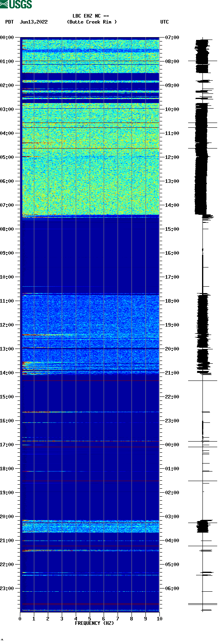Image resolution: width=220 pixels, height=644 pixels.
Task: Click the USGS logo
Action: (16, 4)
